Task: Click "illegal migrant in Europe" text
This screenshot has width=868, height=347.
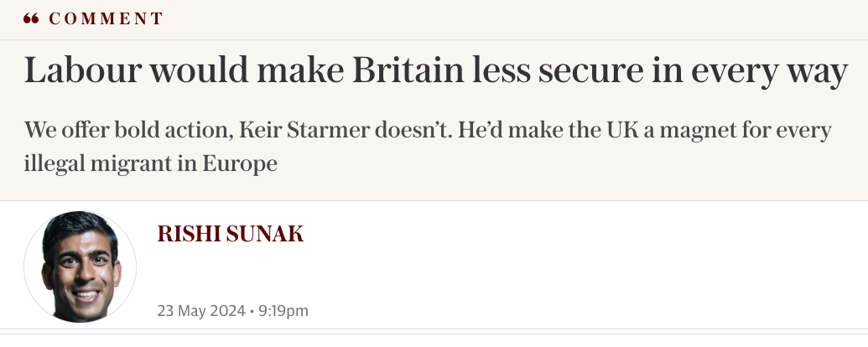Action: tap(151, 163)
